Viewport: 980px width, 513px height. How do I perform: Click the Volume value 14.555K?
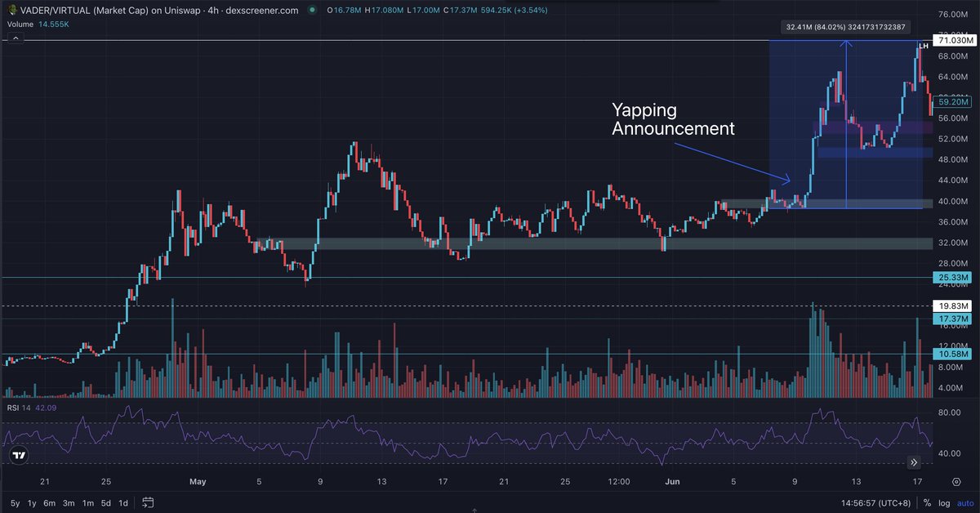coord(54,25)
